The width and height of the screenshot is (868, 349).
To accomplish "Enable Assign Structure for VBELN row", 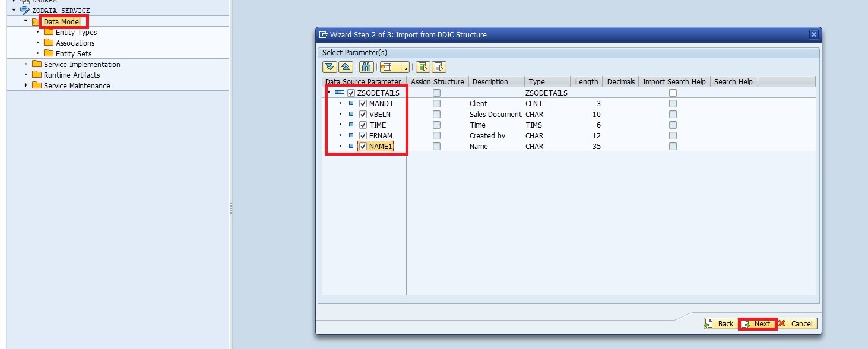I will tap(437, 114).
